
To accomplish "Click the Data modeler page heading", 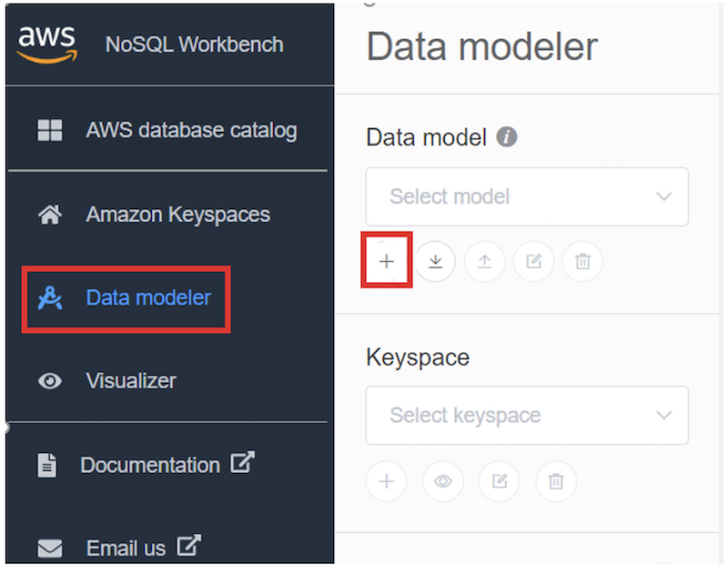I will tap(482, 46).
